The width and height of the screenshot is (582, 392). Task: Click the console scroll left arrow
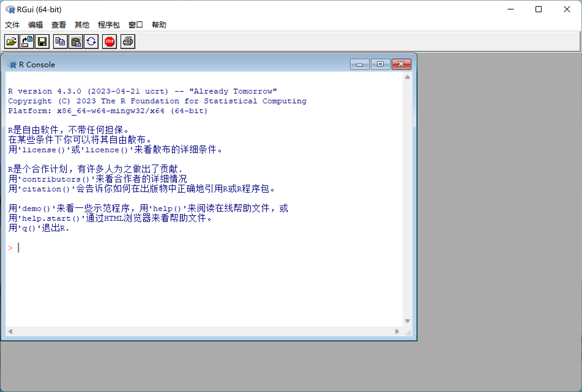(10, 331)
